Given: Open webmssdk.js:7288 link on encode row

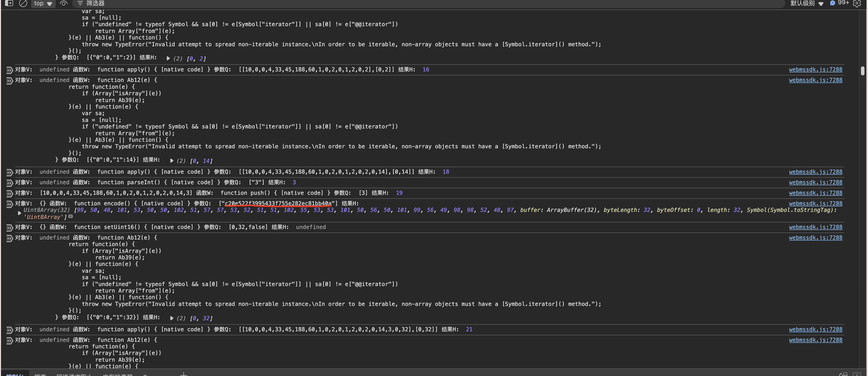Looking at the screenshot, I should [815, 203].
